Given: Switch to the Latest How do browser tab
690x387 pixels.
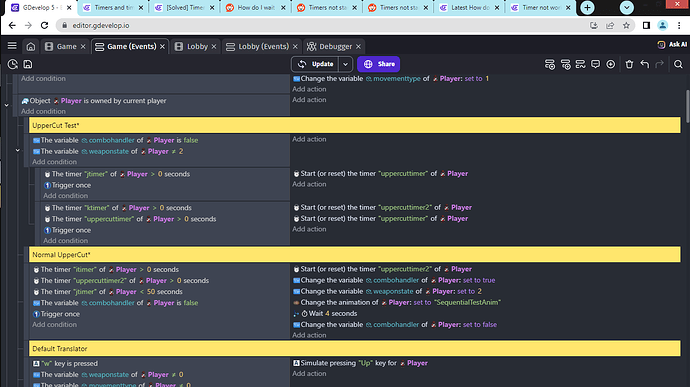Looking at the screenshot, I should tap(470, 7).
